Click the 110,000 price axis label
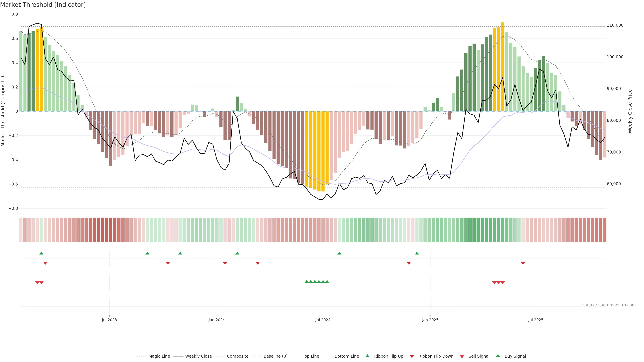 coord(615,25)
